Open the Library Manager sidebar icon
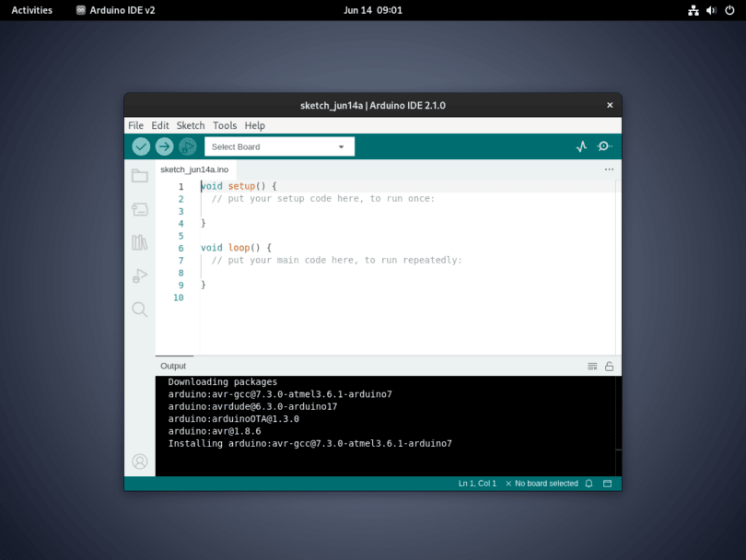The width and height of the screenshot is (746, 560). click(139, 242)
